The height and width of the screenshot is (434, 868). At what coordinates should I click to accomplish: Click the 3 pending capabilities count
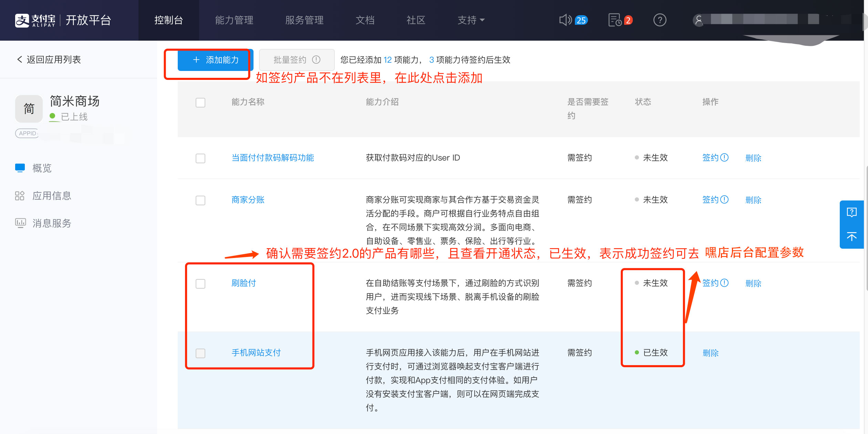tap(432, 60)
